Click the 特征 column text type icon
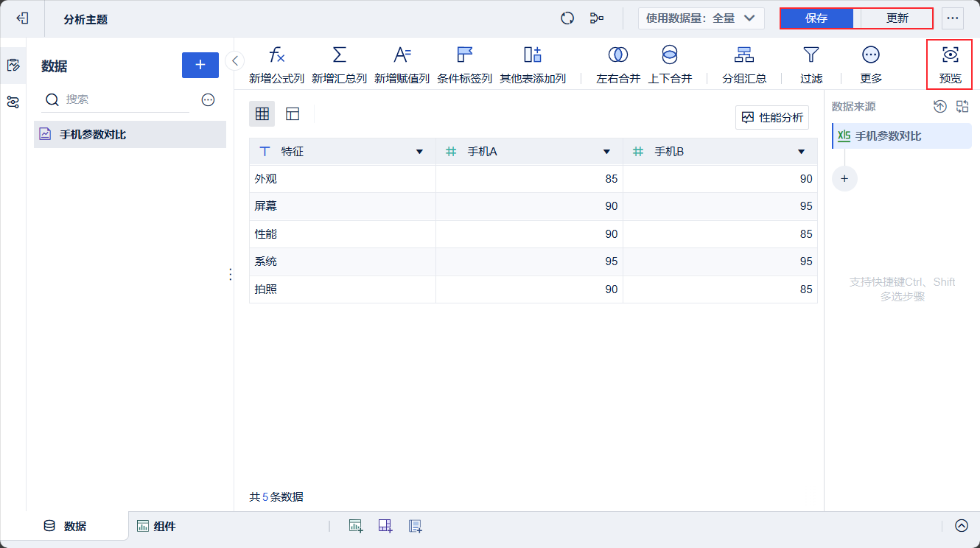The image size is (980, 548). pyautogui.click(x=265, y=152)
